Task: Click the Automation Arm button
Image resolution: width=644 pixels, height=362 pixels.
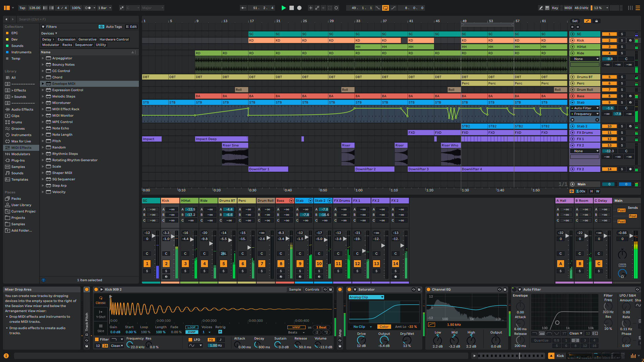Action: [x=317, y=8]
